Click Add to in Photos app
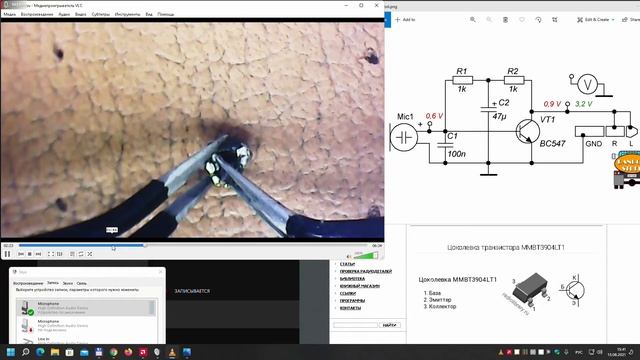 point(405,20)
